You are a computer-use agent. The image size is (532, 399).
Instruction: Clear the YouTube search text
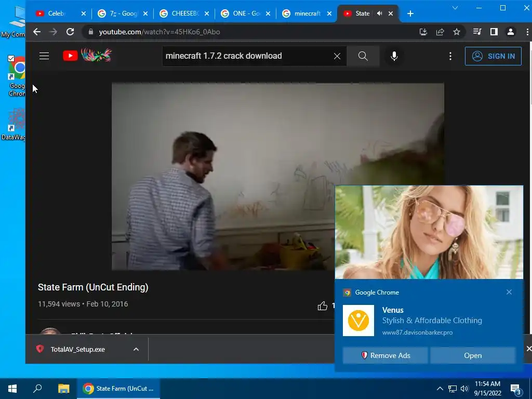pyautogui.click(x=337, y=56)
